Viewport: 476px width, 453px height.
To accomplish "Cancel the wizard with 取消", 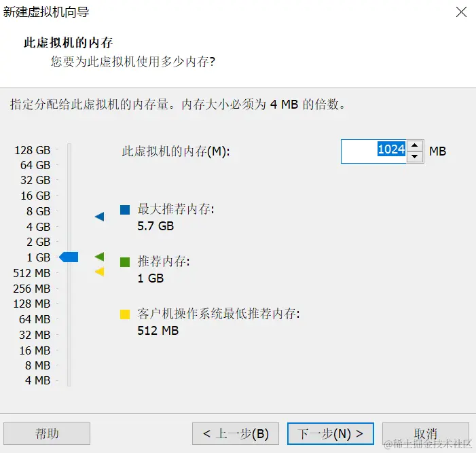I will 425,433.
